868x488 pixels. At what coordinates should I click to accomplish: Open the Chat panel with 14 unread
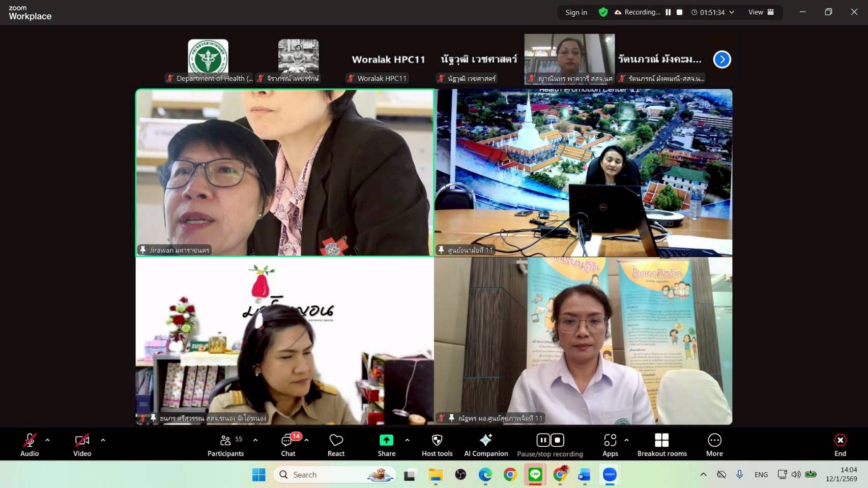click(x=288, y=445)
